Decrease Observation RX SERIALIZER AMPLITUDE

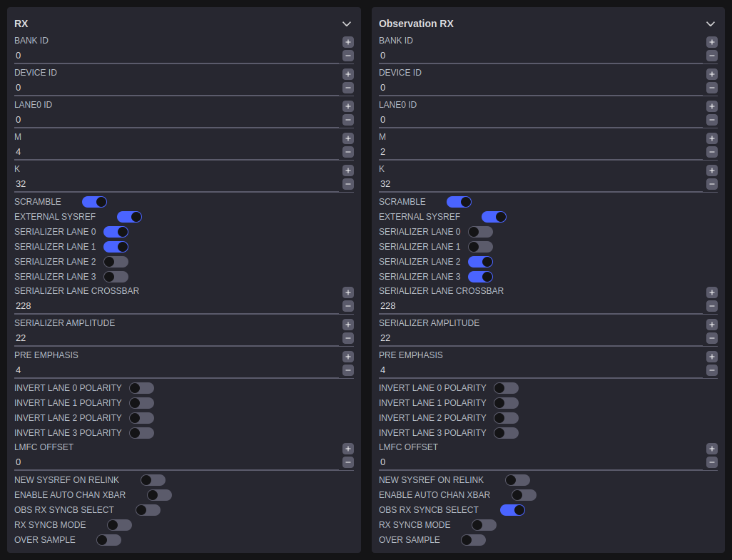pos(711,338)
